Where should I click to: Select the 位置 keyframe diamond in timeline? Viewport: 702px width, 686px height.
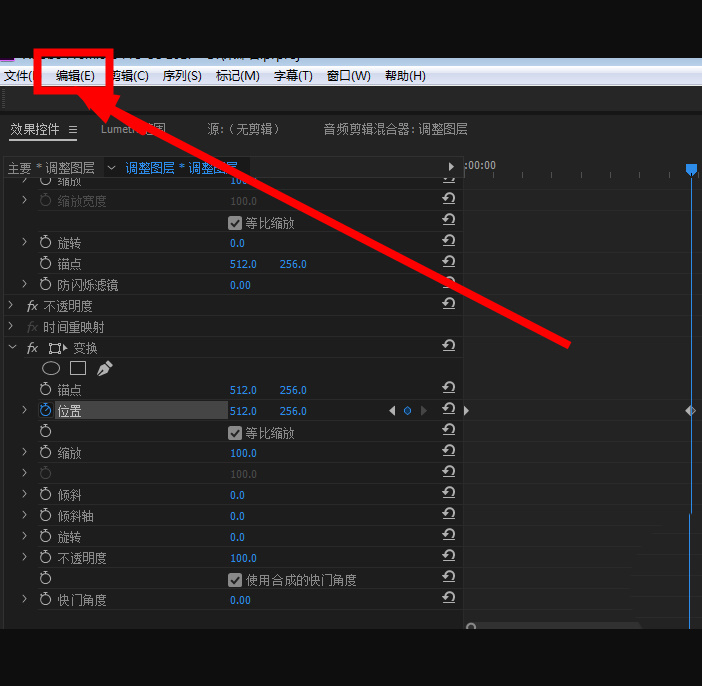coord(690,411)
